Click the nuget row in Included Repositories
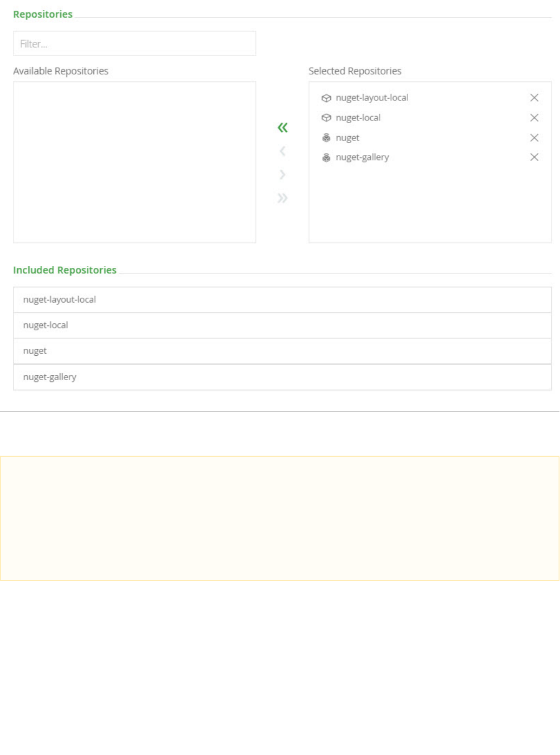This screenshot has width=560, height=755. click(x=282, y=351)
